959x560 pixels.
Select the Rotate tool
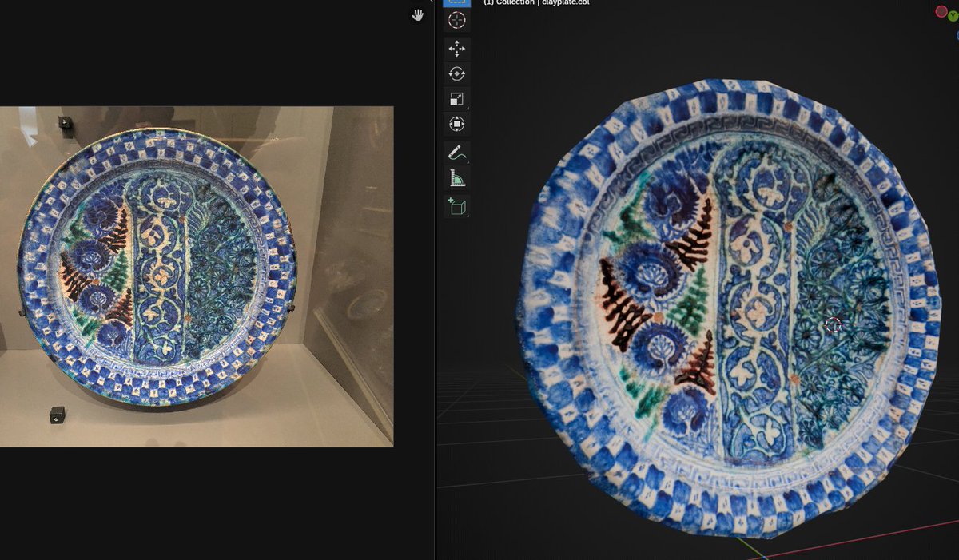(x=456, y=73)
